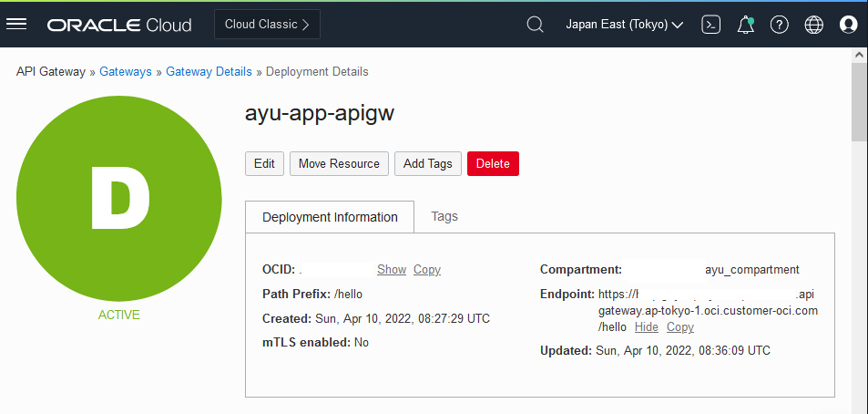Click the Edit button

coord(265,163)
